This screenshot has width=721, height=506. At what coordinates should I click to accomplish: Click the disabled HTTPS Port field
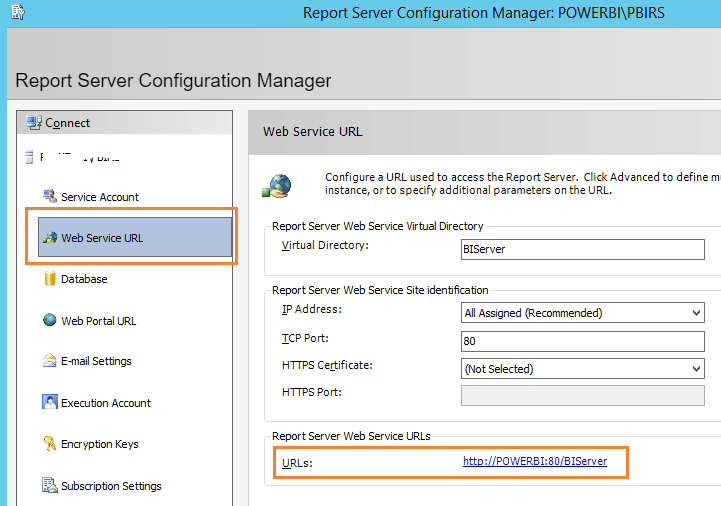(583, 396)
